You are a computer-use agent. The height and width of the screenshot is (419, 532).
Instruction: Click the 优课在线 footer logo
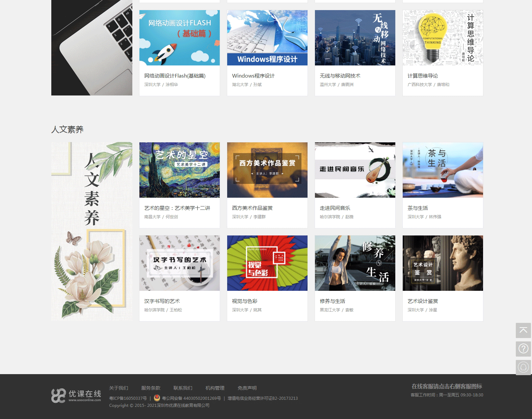click(76, 396)
